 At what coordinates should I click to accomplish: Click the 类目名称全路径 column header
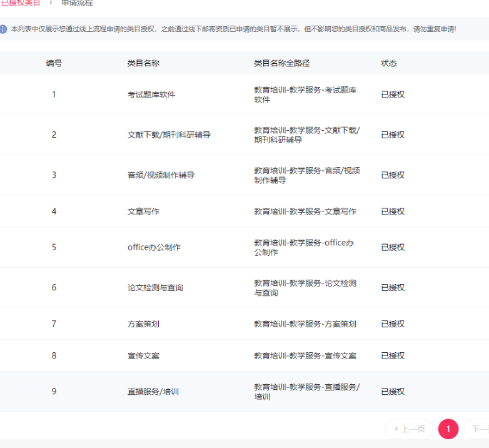[x=281, y=63]
